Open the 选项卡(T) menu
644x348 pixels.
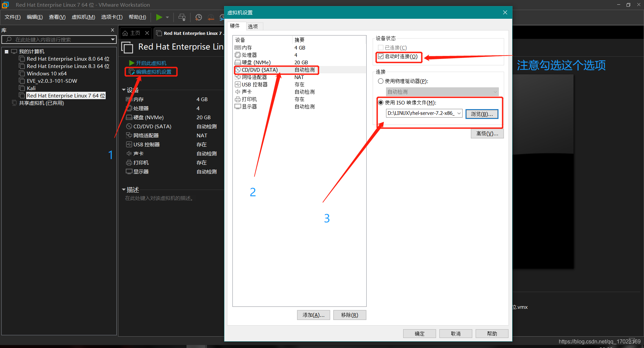(112, 17)
